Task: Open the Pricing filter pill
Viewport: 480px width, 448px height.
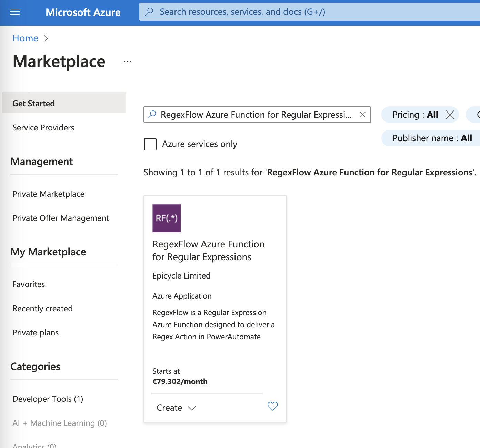Action: pyautogui.click(x=415, y=115)
